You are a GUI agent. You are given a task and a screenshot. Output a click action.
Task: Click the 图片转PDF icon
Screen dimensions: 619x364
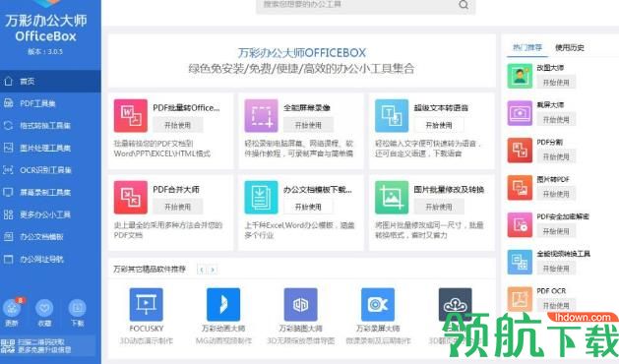(x=520, y=188)
